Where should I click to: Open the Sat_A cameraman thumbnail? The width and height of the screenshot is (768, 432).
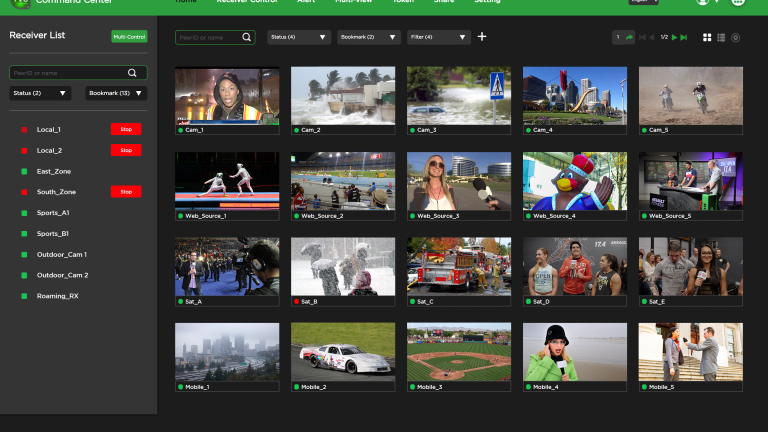[x=227, y=266]
